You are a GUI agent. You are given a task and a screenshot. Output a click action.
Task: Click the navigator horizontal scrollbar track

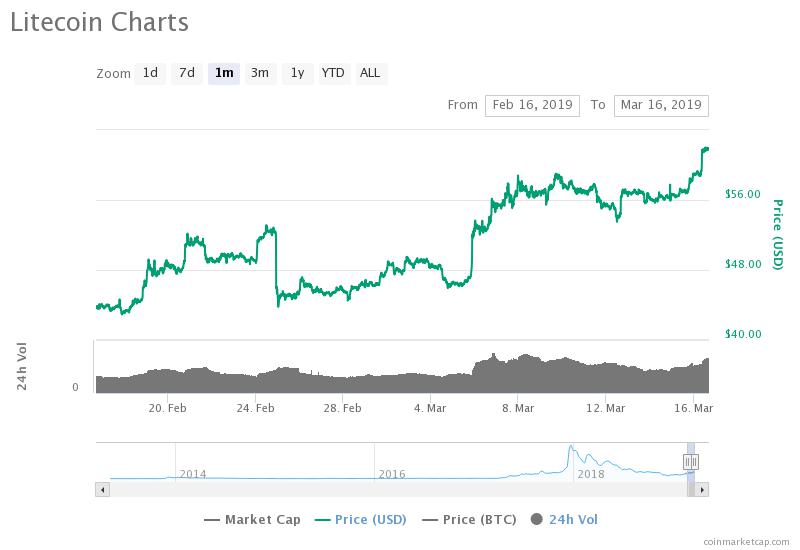400,489
